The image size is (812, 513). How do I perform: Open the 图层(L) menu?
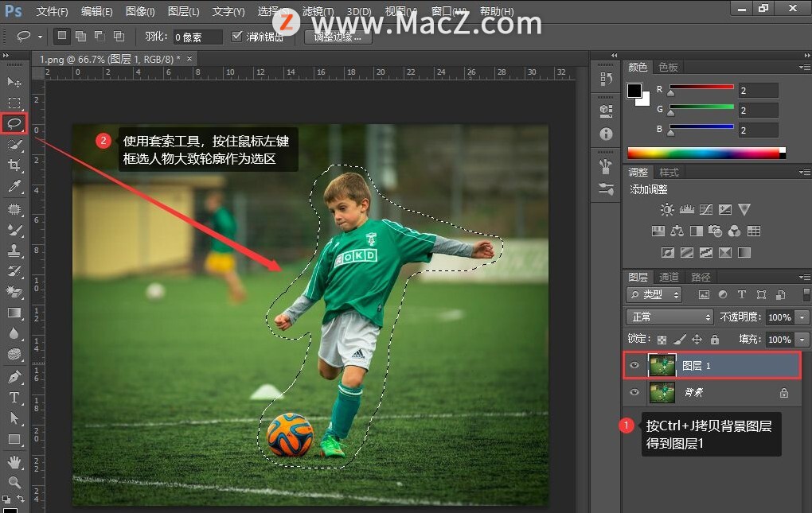point(183,11)
